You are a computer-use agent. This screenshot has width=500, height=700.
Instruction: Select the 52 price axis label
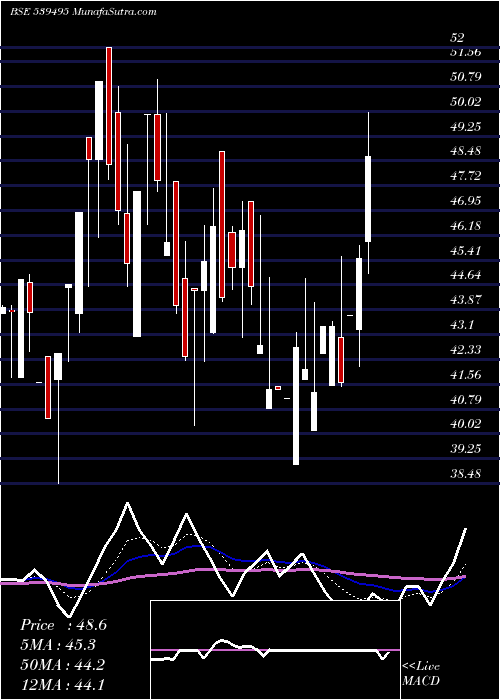[457, 38]
